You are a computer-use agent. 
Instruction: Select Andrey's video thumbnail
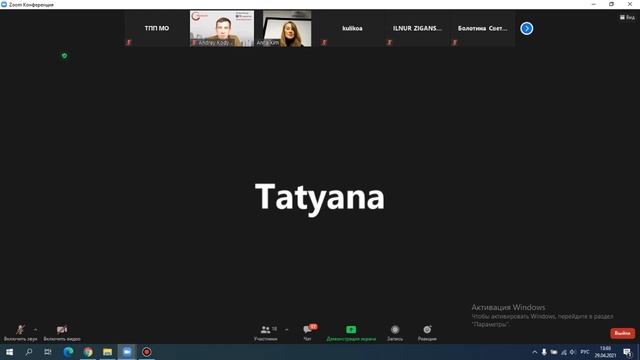coord(222,29)
